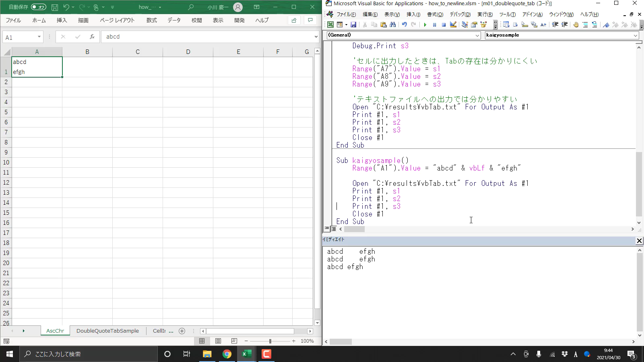Click the Reset (stop) button in VBA toolbar
The height and width of the screenshot is (362, 644).
pyautogui.click(x=444, y=25)
